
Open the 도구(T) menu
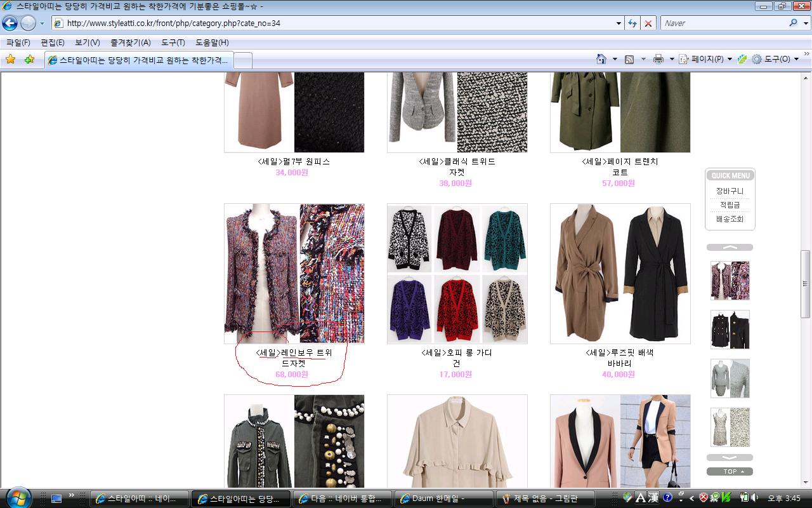173,43
